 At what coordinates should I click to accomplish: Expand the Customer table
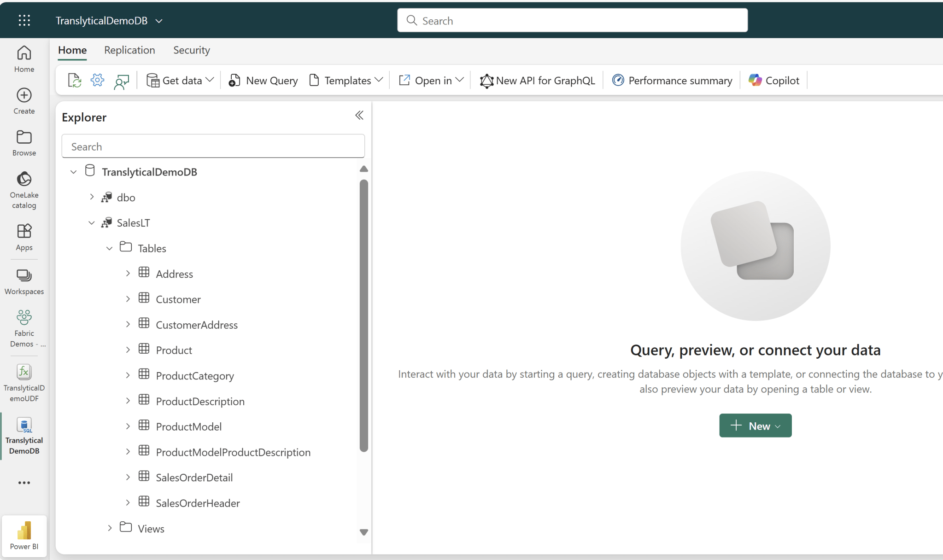[x=128, y=298]
